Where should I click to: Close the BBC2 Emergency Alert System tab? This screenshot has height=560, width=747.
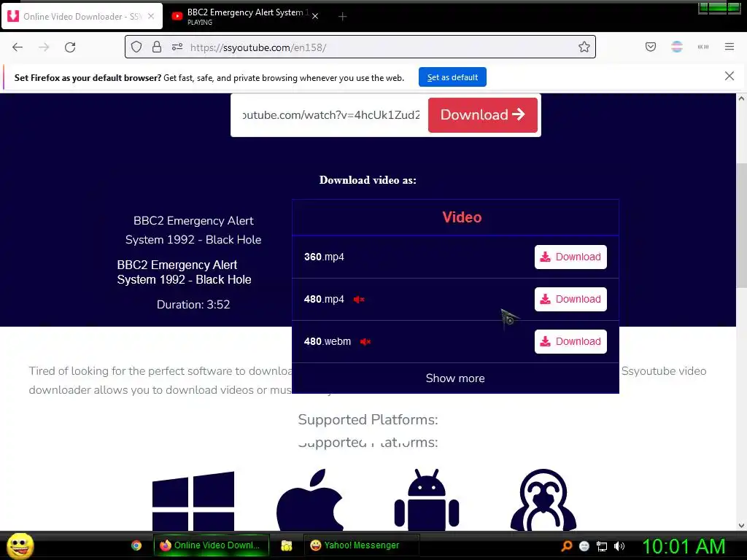tap(315, 16)
